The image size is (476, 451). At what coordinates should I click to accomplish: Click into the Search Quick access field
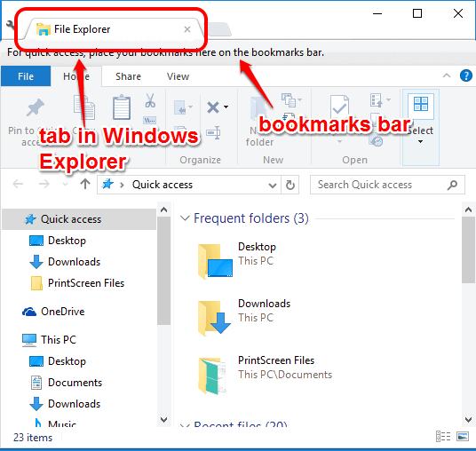[387, 185]
